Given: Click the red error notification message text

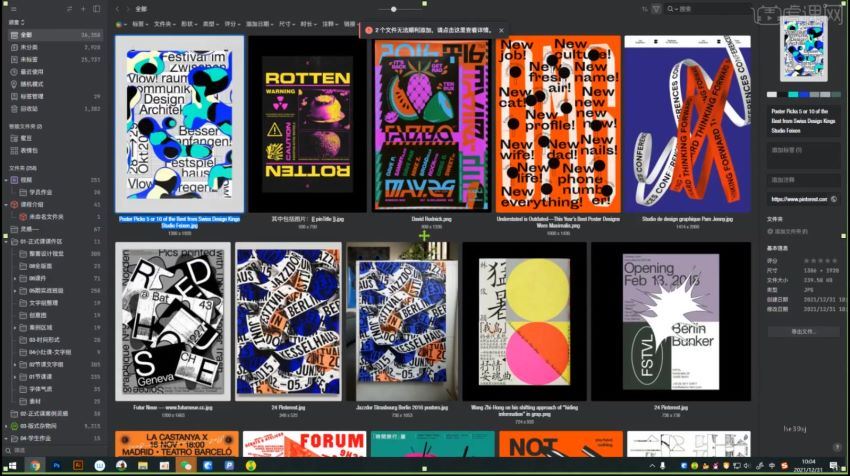Looking at the screenshot, I should click(x=433, y=30).
